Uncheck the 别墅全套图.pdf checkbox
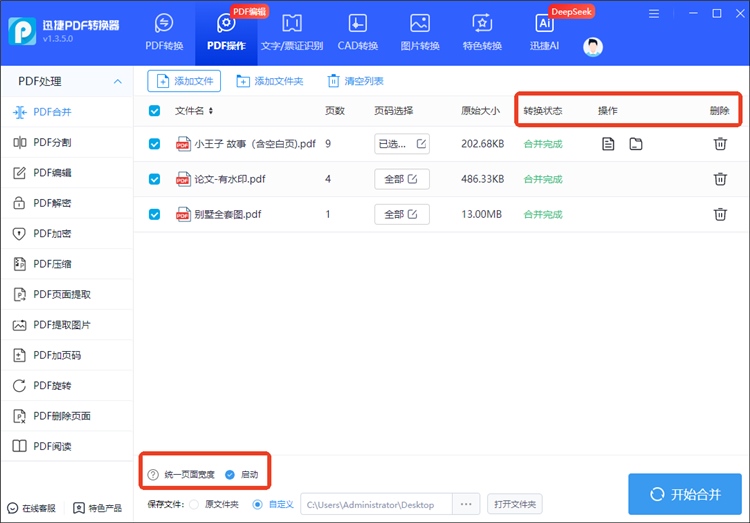Image resolution: width=750 pixels, height=523 pixels. (x=154, y=214)
